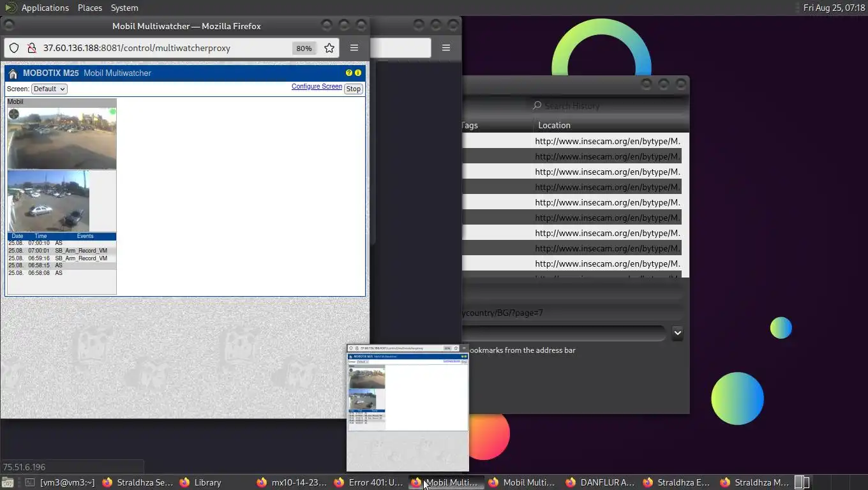Open the Places menu
Image resolution: width=868 pixels, height=490 pixels.
click(x=90, y=8)
